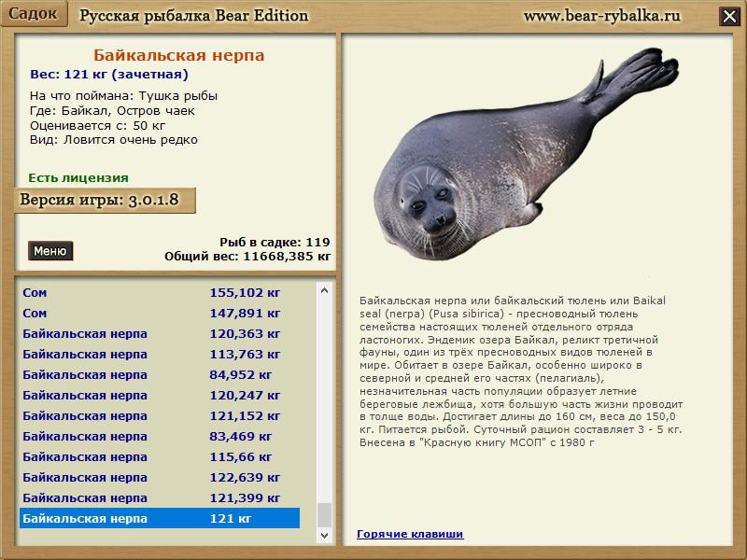The image size is (747, 560).
Task: Click the www.bear-rybalka.ru website address
Action: click(x=601, y=16)
